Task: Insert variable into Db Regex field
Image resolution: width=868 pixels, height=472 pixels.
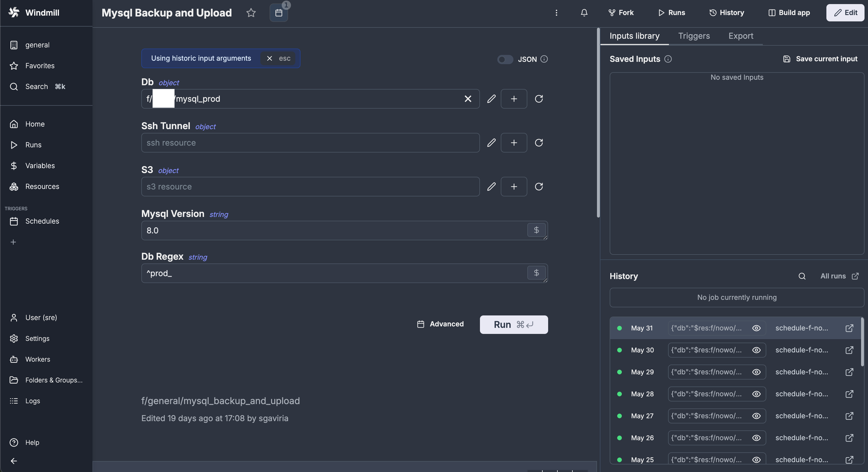Action: click(536, 272)
